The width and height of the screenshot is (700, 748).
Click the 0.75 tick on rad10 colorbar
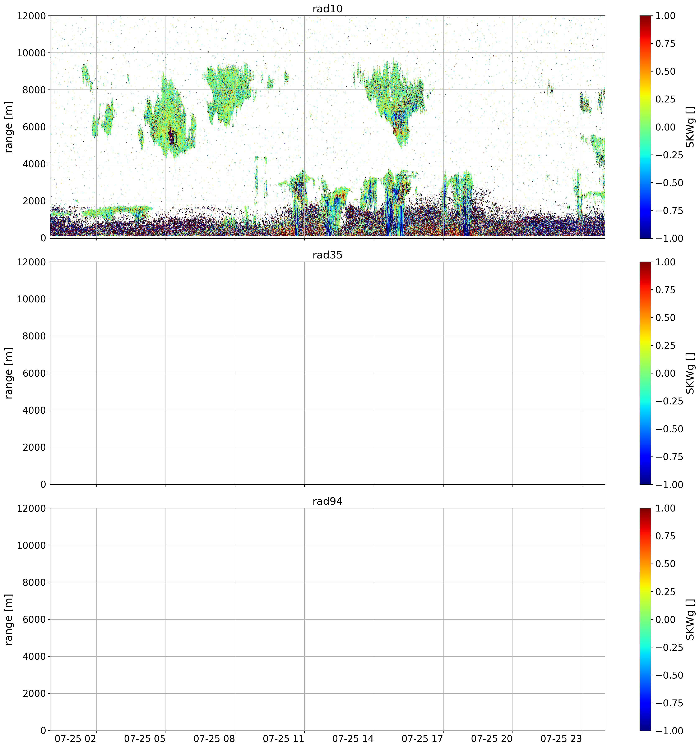click(665, 44)
